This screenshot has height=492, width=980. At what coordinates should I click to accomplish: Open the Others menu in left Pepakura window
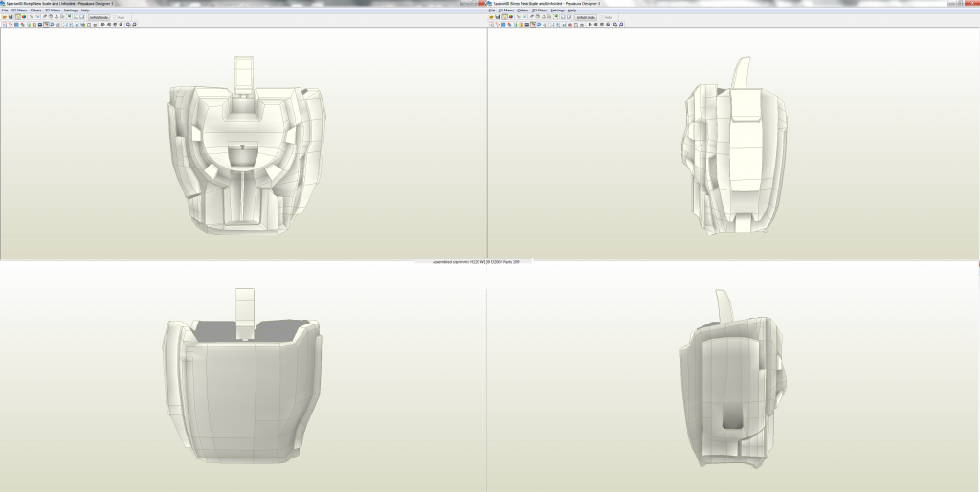[x=35, y=11]
